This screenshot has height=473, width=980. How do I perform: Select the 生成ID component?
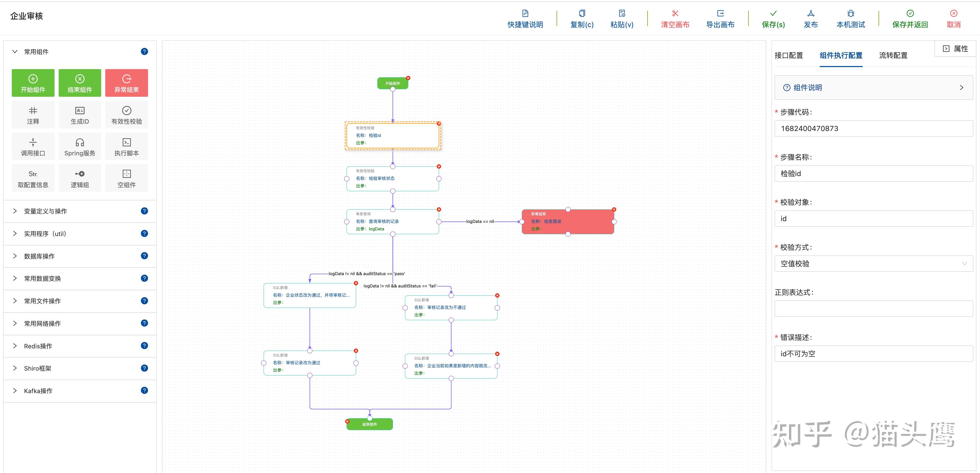80,115
